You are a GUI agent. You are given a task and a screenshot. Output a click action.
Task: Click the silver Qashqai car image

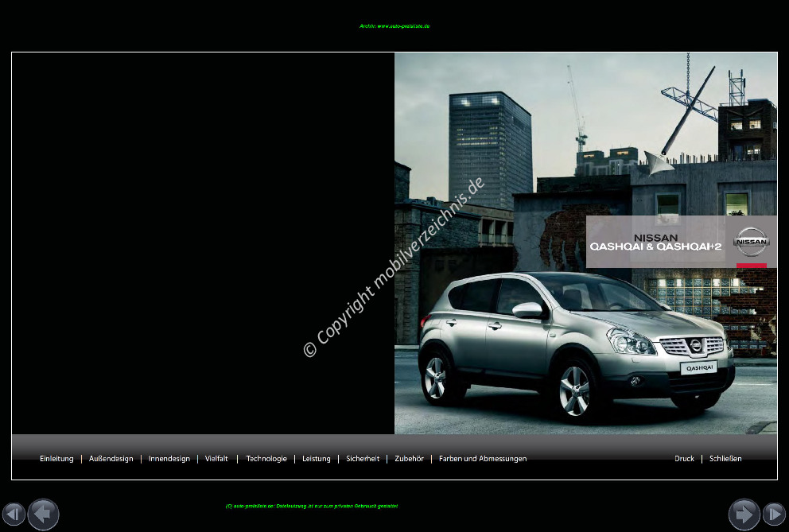[x=576, y=347]
